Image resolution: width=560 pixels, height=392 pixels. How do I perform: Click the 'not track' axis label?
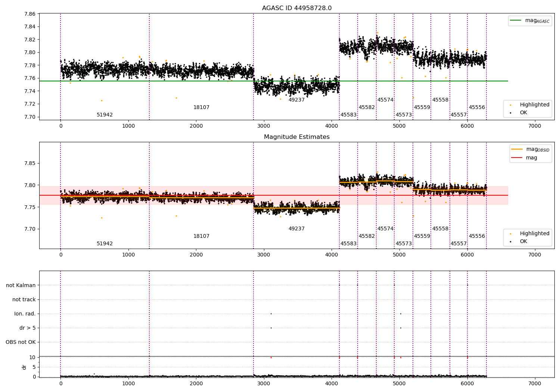coord(24,300)
